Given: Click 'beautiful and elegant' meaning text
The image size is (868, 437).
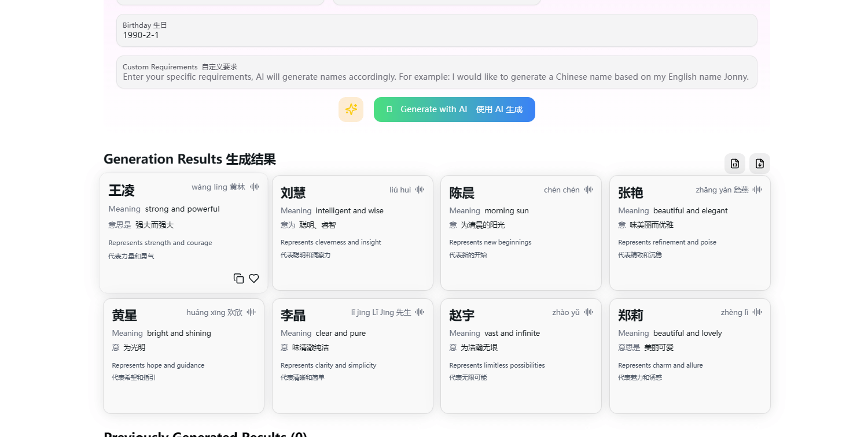Looking at the screenshot, I should click(690, 210).
